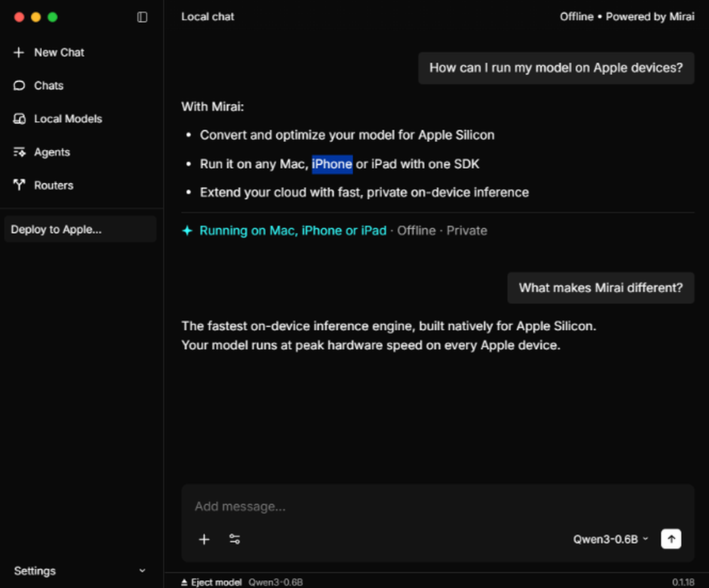Click the sparkle icon near Running on Mac
The height and width of the screenshot is (588, 709).
pos(187,231)
